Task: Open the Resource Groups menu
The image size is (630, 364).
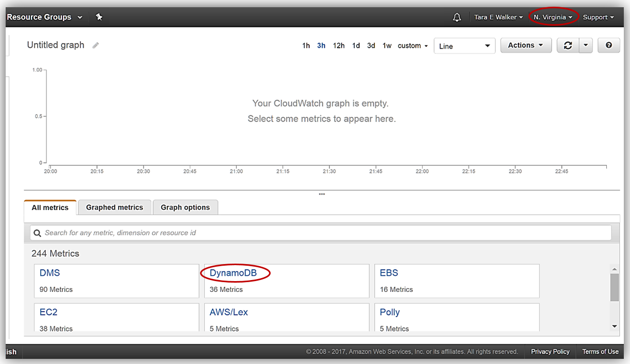Action: point(44,17)
